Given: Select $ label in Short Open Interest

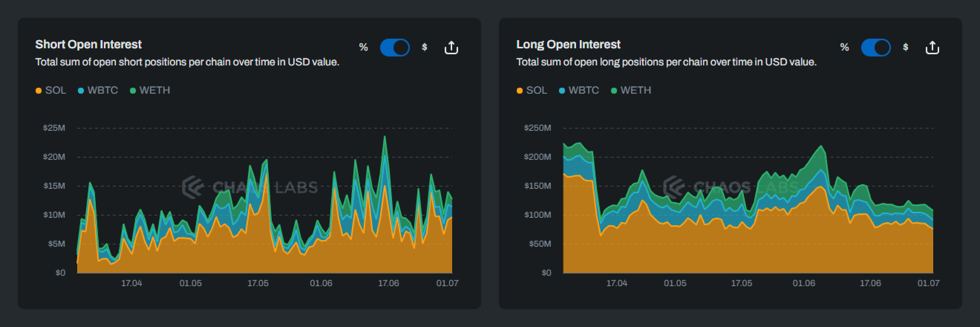Looking at the screenshot, I should pyautogui.click(x=425, y=47).
